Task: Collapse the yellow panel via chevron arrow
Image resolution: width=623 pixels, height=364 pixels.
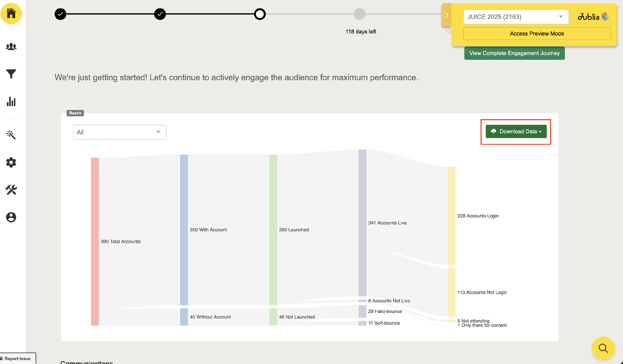Action: pyautogui.click(x=446, y=15)
